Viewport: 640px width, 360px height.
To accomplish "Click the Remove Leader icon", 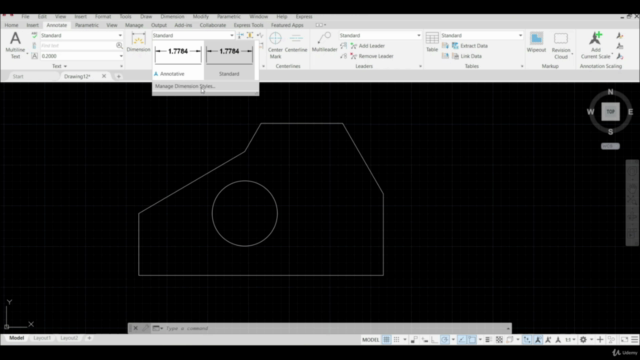I will pyautogui.click(x=353, y=56).
